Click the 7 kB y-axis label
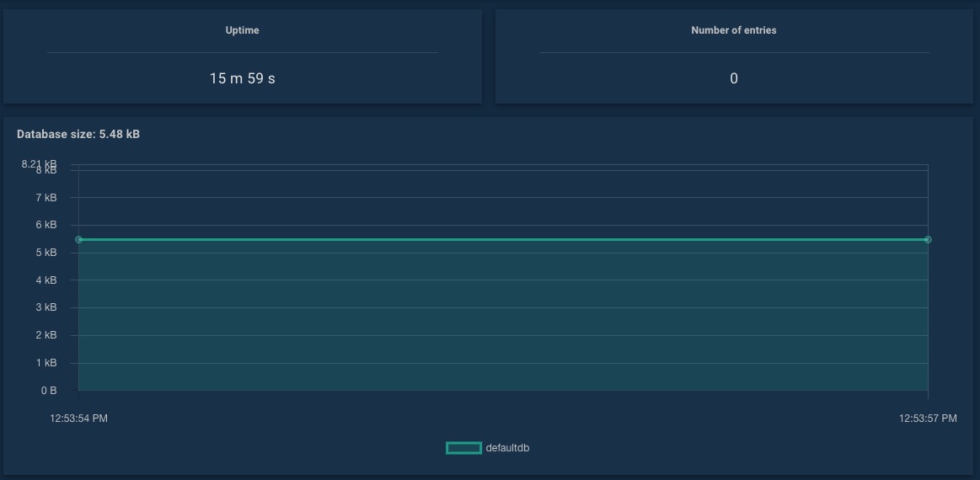 coord(46,198)
